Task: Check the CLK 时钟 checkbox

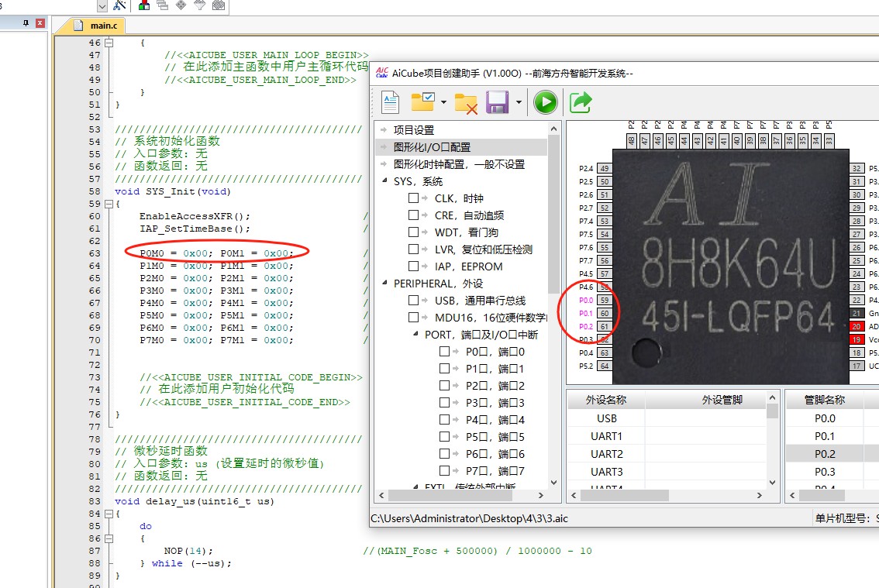Action: tap(414, 198)
